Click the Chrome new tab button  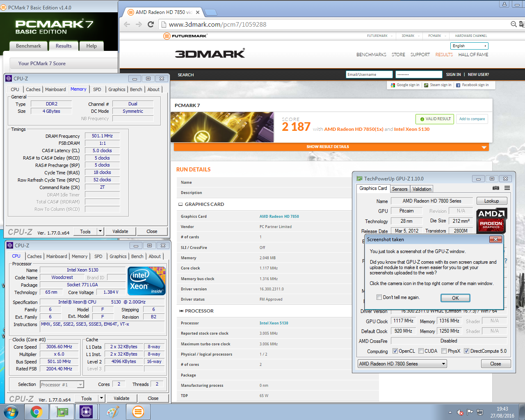coord(210,12)
